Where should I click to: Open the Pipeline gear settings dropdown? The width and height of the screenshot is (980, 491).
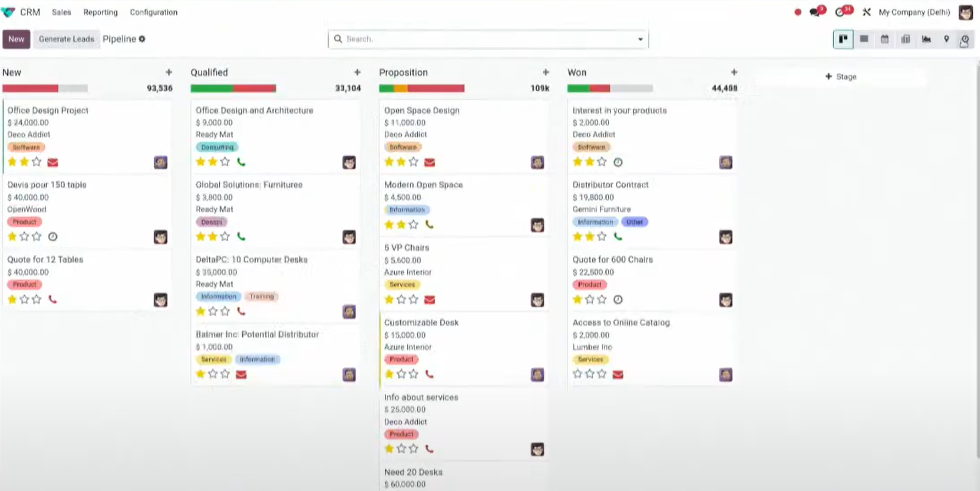(142, 39)
